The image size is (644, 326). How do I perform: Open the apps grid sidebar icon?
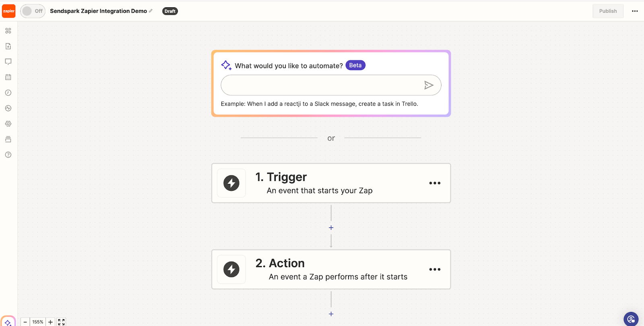(8, 31)
